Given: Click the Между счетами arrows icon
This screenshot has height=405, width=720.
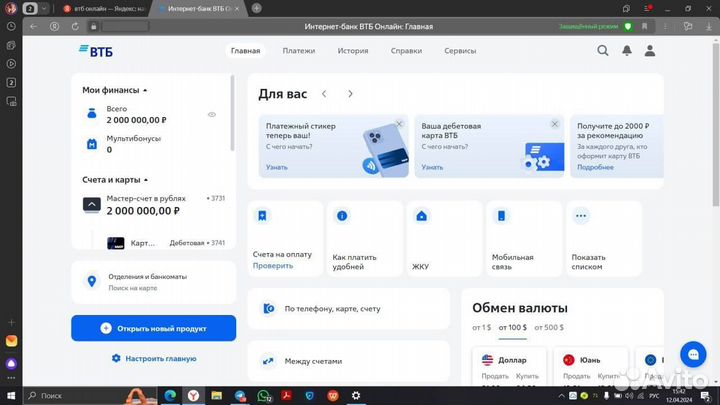Looking at the screenshot, I should pos(268,361).
